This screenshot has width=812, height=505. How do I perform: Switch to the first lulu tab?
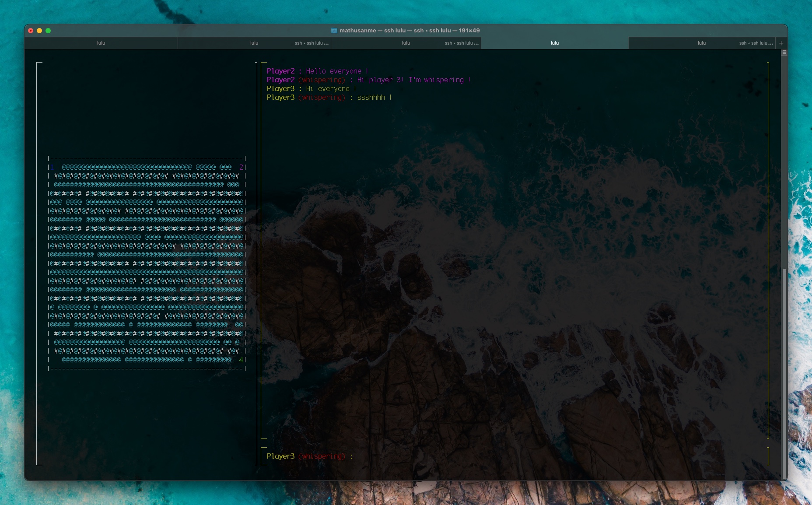[101, 43]
